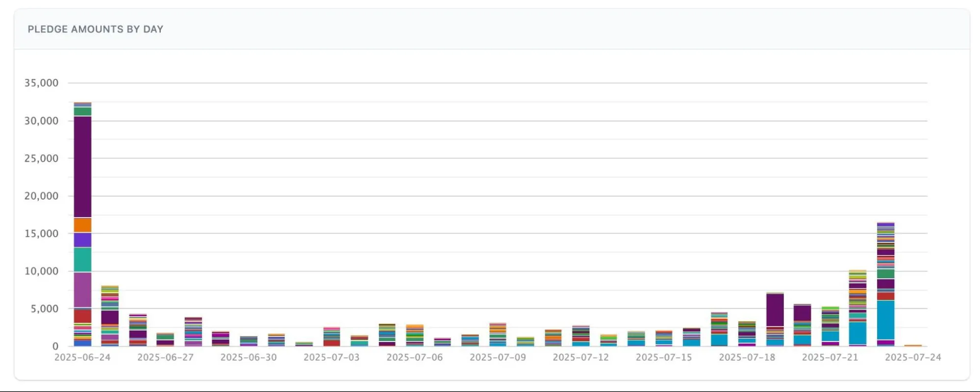Click the bar for 2025-07-22
The image size is (980, 392).
click(857, 308)
